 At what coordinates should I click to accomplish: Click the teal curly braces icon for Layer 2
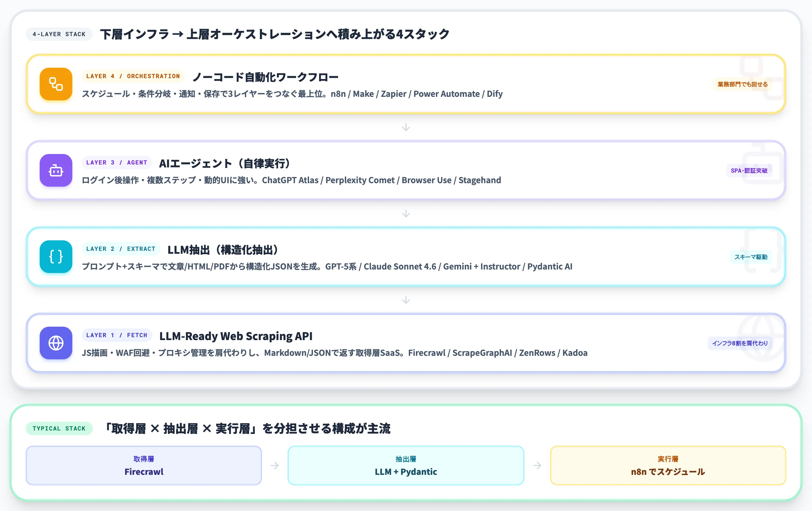pos(56,257)
